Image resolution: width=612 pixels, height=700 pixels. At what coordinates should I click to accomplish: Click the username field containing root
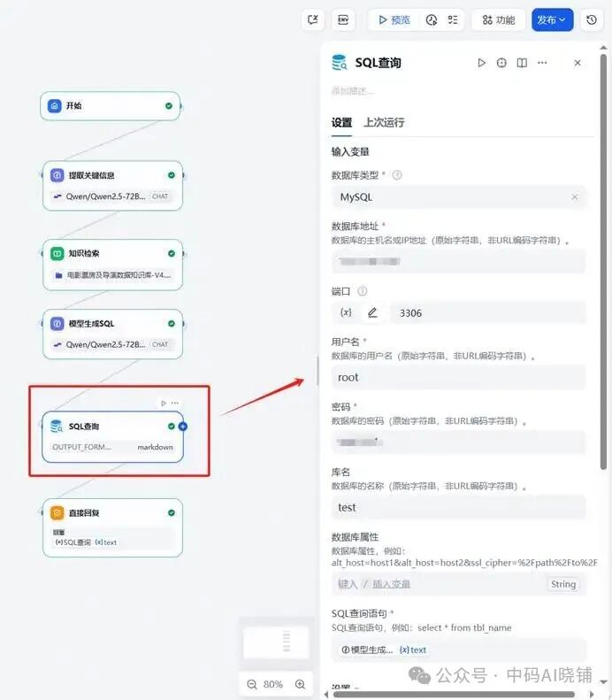458,377
